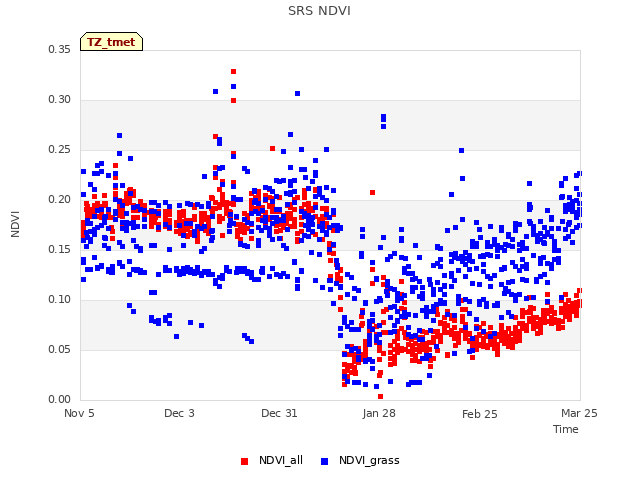Click the Nov 5 axis label
The width and height of the screenshot is (640, 480).
(x=79, y=413)
